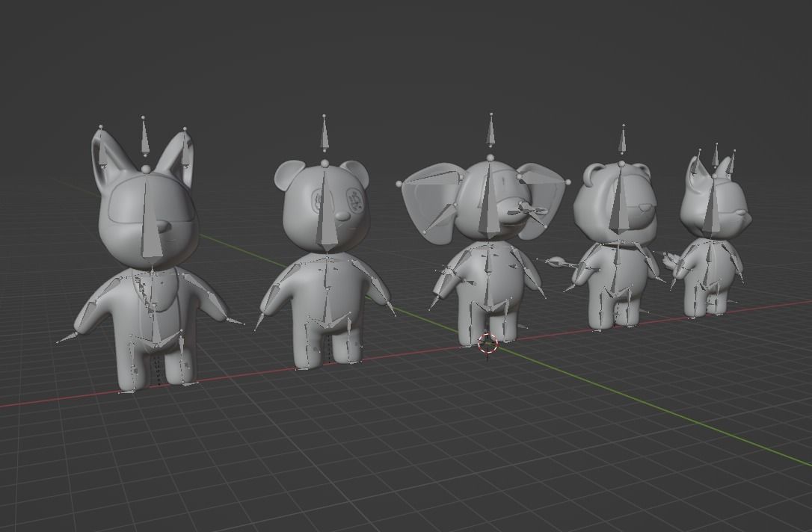This screenshot has width=812, height=532.
Task: Select the tail bone behind the collared bear
Action: pos(562,263)
